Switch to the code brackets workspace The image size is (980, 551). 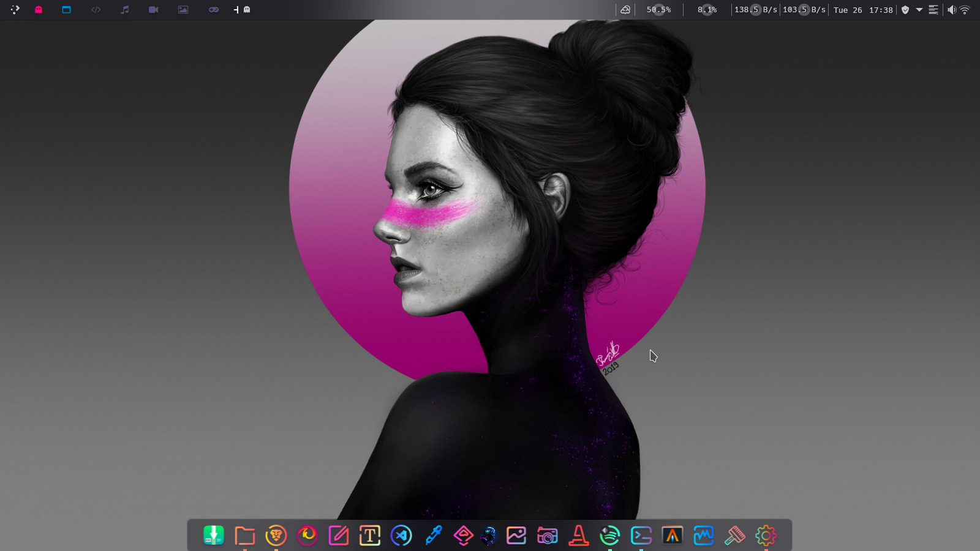click(96, 10)
